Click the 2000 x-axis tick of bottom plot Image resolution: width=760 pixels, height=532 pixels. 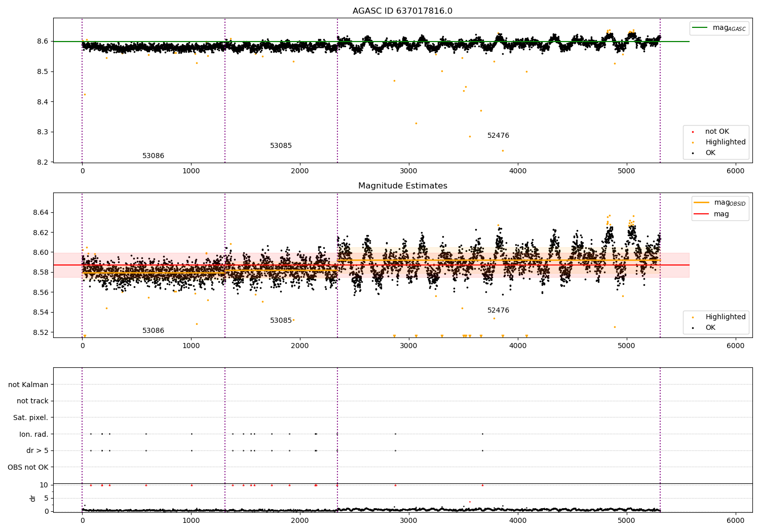300,521
